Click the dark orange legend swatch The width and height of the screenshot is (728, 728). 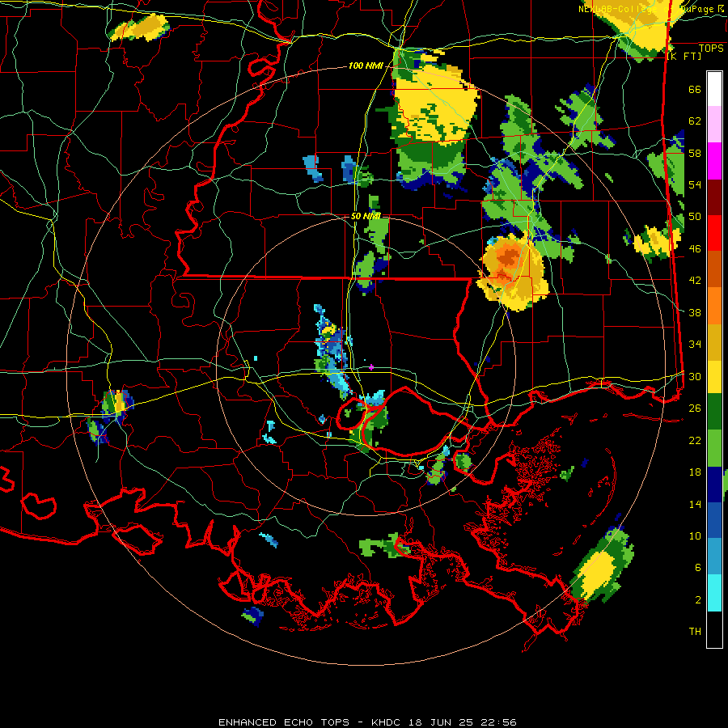[714, 269]
